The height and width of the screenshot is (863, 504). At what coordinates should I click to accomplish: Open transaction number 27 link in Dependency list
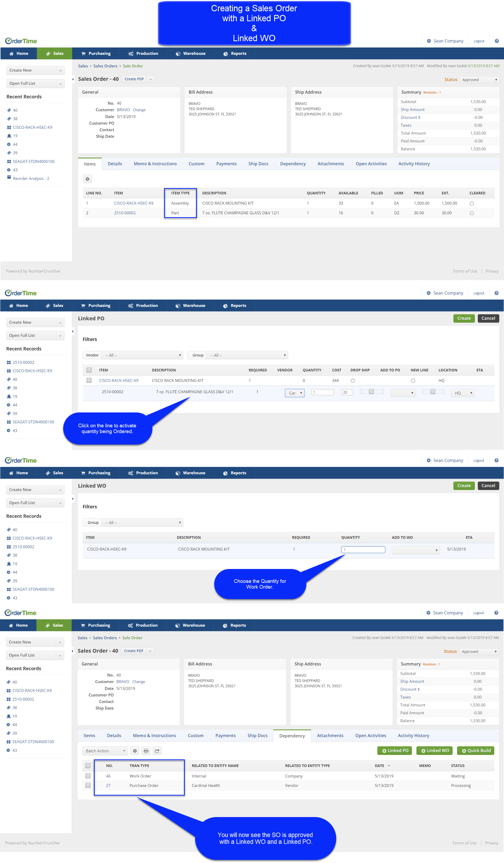[108, 785]
